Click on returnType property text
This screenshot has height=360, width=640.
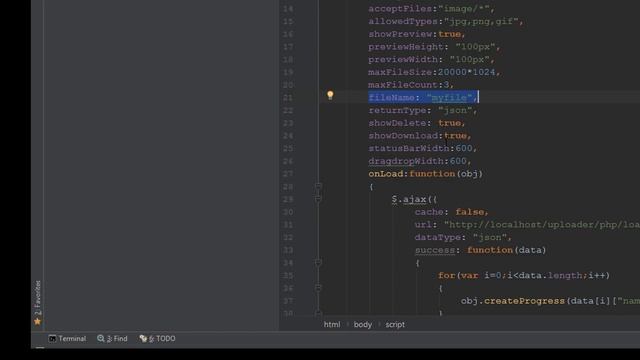pyautogui.click(x=397, y=110)
